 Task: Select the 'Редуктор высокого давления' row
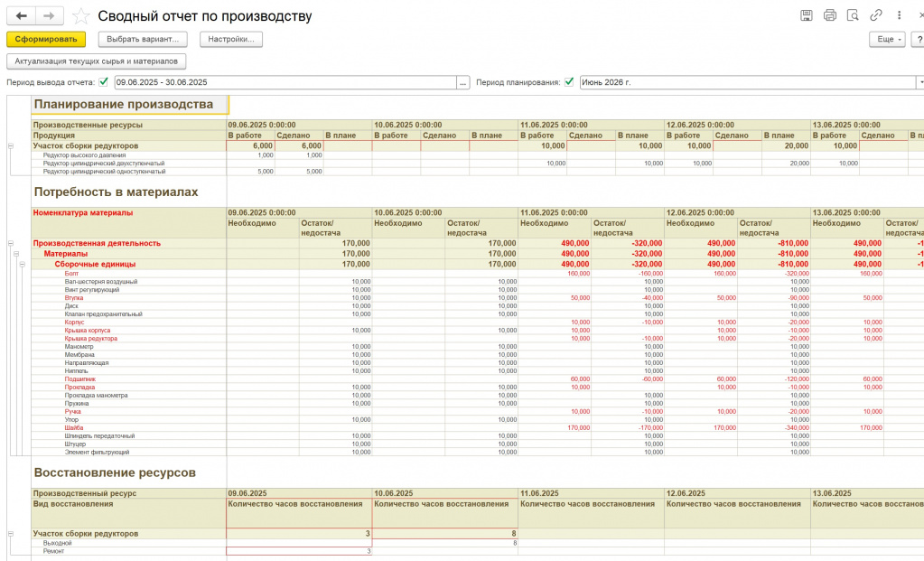pos(129,155)
